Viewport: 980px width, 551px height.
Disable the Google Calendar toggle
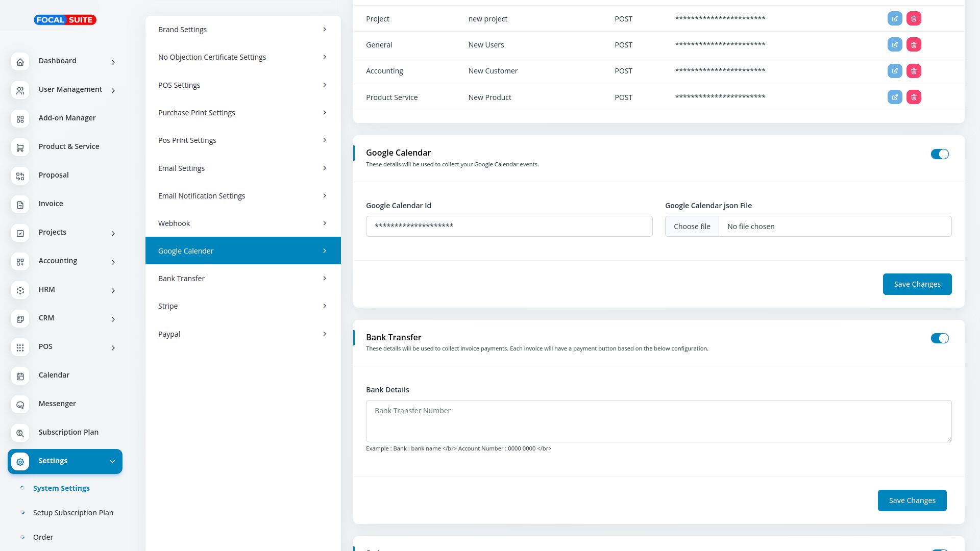[x=939, y=154]
